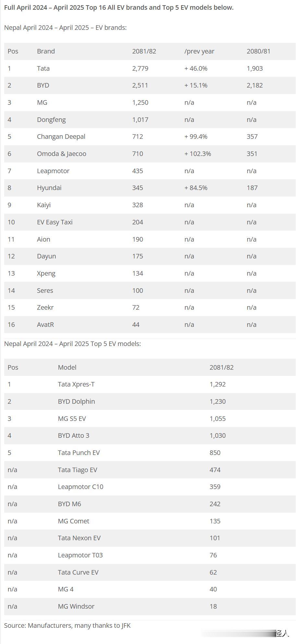The image size is (296, 644).
Task: Click the 2080/81 column header
Action: point(258,51)
